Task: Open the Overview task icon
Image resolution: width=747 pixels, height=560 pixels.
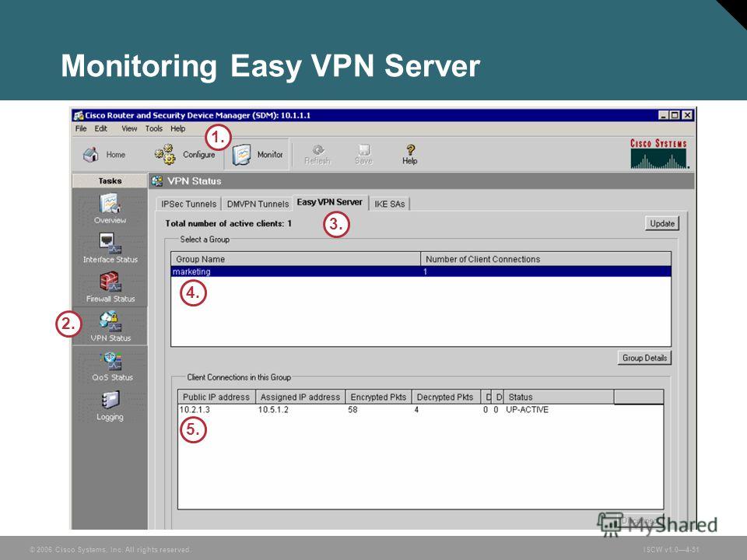Action: click(110, 203)
